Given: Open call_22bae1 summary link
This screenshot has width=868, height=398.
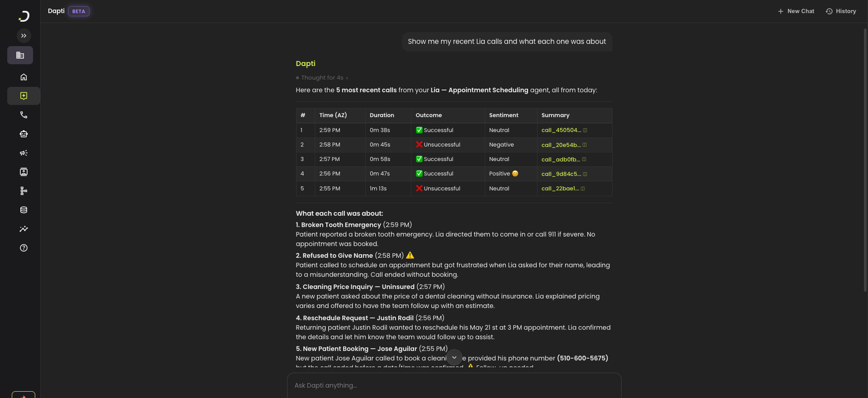Looking at the screenshot, I should 560,189.
